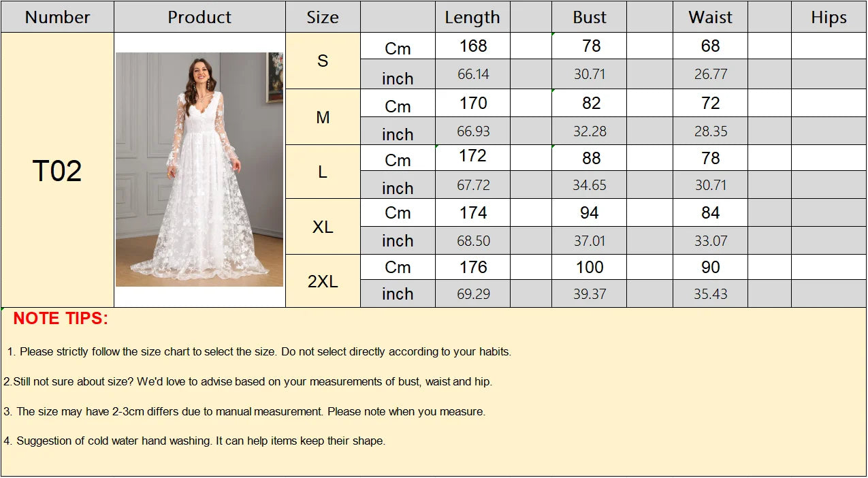Select the T02 product number cell
868x478 pixels.
point(57,170)
